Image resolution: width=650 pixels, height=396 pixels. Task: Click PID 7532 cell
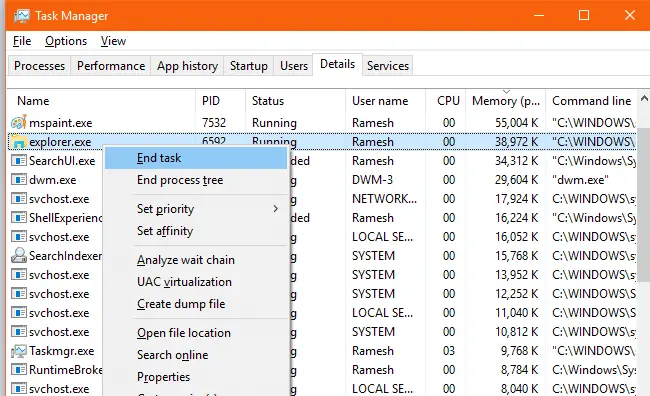tap(214, 123)
